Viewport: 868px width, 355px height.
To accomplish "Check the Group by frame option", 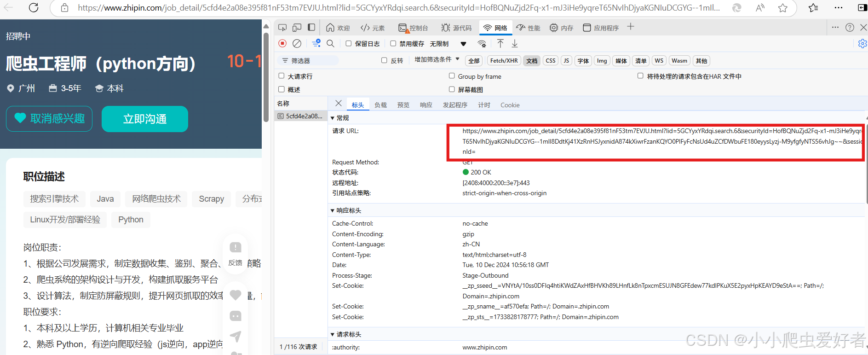I will [x=452, y=76].
